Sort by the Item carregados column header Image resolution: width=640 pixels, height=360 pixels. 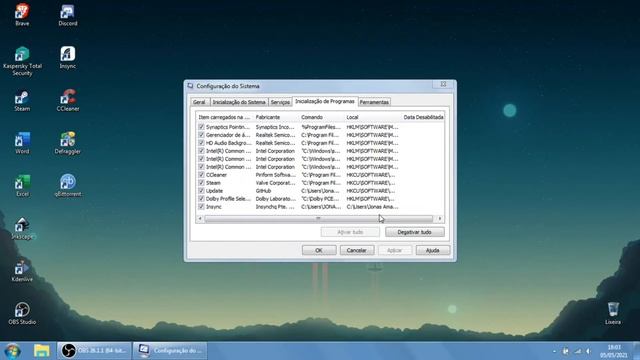(224, 117)
